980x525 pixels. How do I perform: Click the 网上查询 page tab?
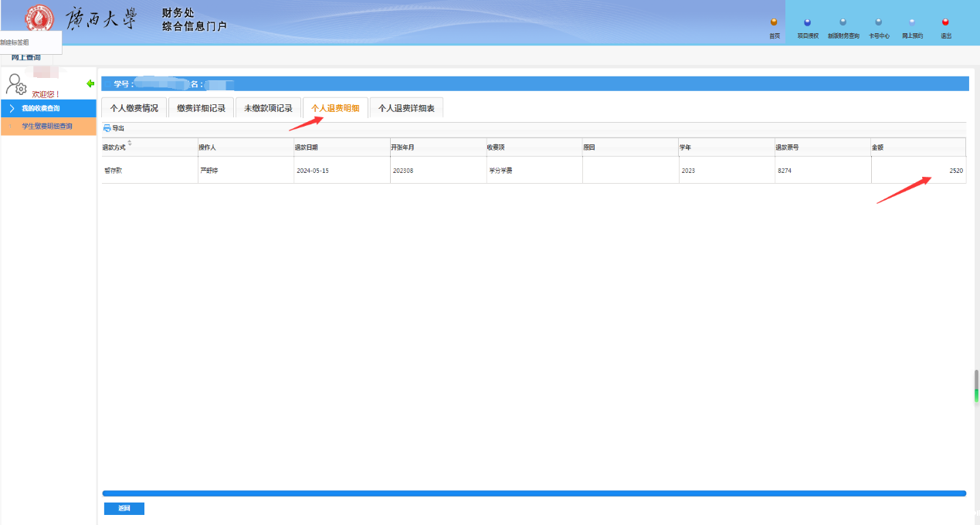click(26, 58)
